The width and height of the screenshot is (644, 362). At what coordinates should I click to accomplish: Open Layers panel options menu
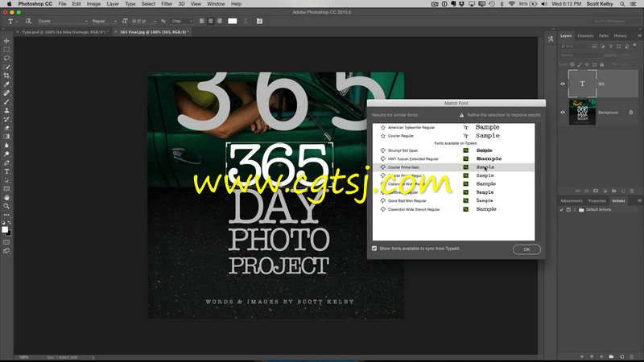click(x=639, y=35)
